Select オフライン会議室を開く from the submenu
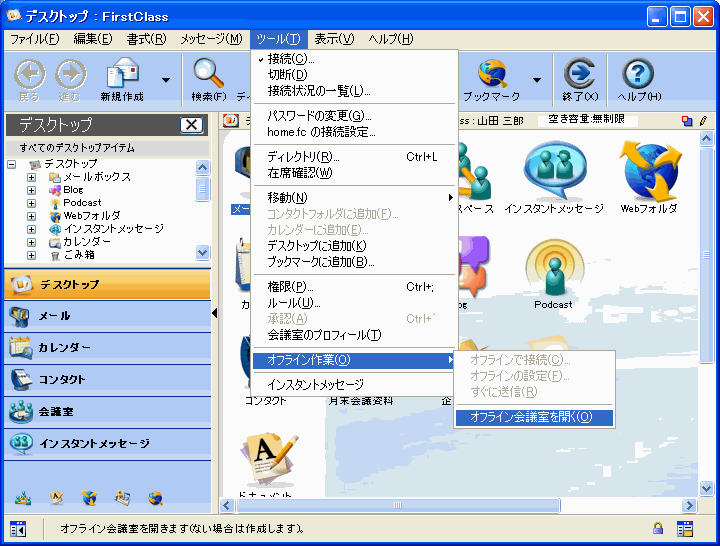The height and width of the screenshot is (546, 720). click(x=530, y=417)
